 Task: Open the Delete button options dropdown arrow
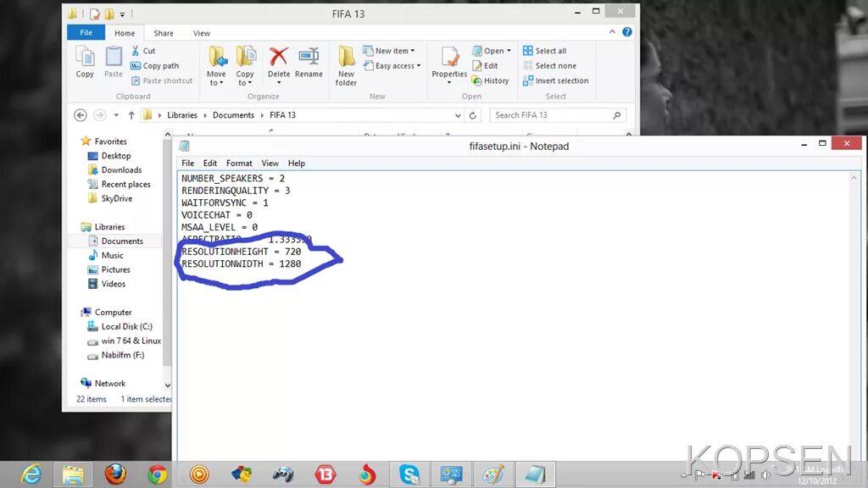pyautogui.click(x=278, y=82)
